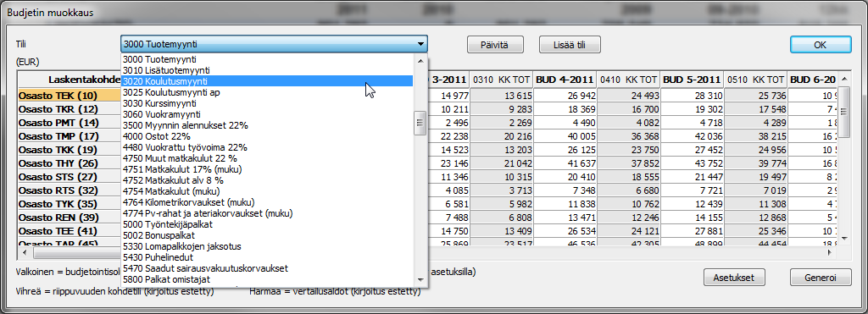Select row Osasto STS (27)
The width and height of the screenshot is (868, 314).
pos(70,176)
